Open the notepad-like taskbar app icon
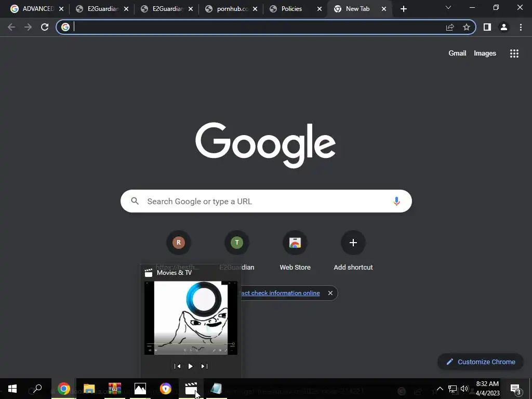This screenshot has width=532, height=399. 217,389
